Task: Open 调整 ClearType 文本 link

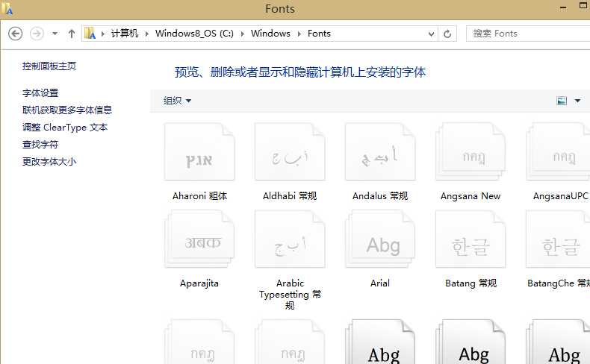Action: coord(65,128)
